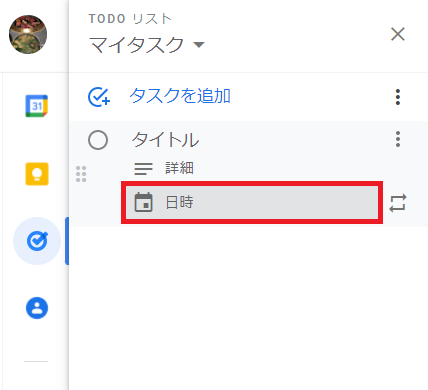Close the ToDo リスト panel
Image resolution: width=428 pixels, height=390 pixels.
(398, 34)
